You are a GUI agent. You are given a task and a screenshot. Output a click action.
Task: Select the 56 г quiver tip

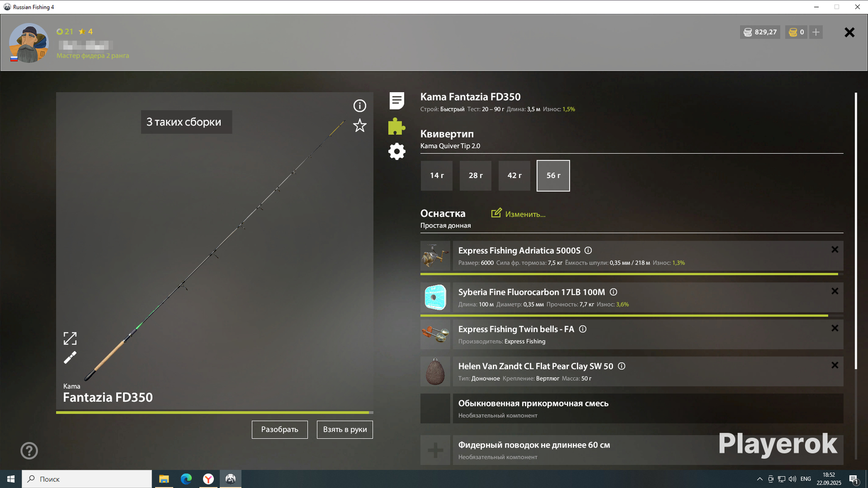point(553,176)
